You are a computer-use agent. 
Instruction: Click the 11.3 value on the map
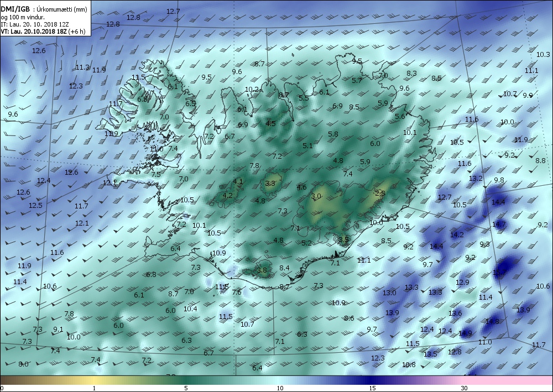pyautogui.click(x=82, y=67)
